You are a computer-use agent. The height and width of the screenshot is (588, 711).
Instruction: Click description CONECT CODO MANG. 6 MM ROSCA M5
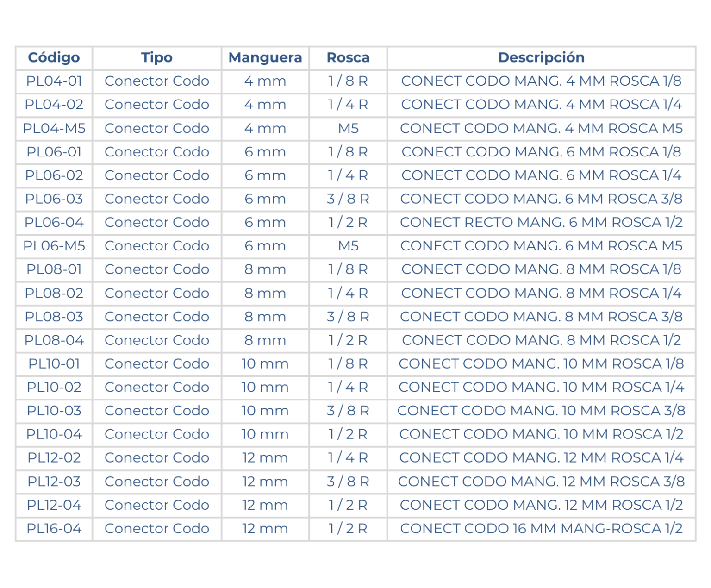coord(541,246)
